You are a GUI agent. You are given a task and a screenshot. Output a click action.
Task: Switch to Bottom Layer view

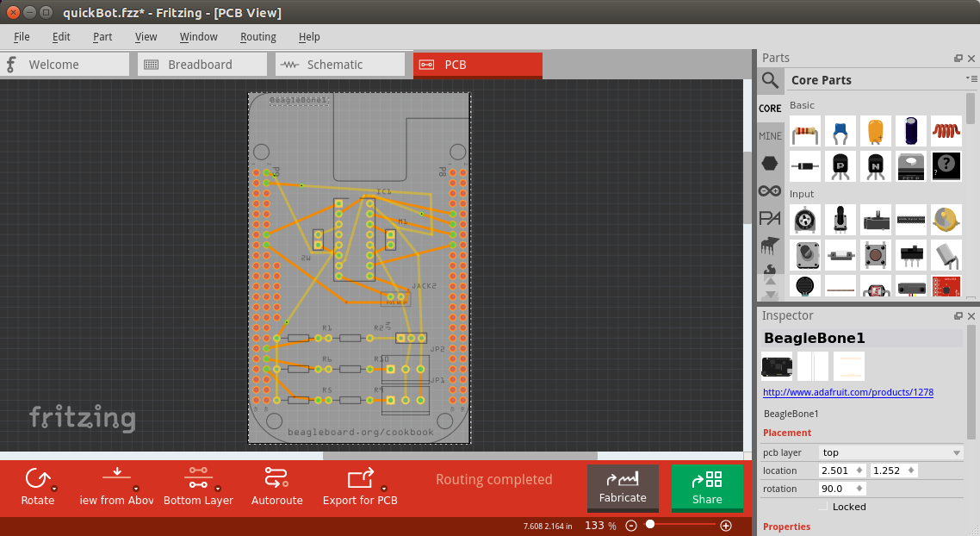(198, 486)
